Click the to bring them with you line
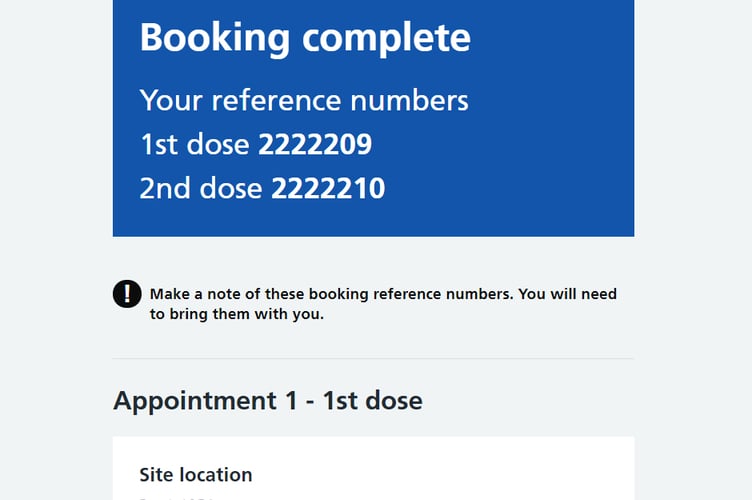Viewport: 752px width, 500px height. coord(237,314)
